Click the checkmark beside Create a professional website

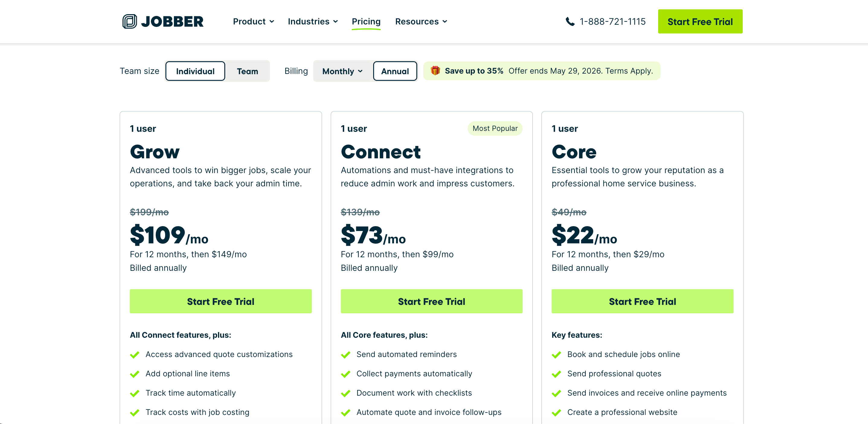557,413
